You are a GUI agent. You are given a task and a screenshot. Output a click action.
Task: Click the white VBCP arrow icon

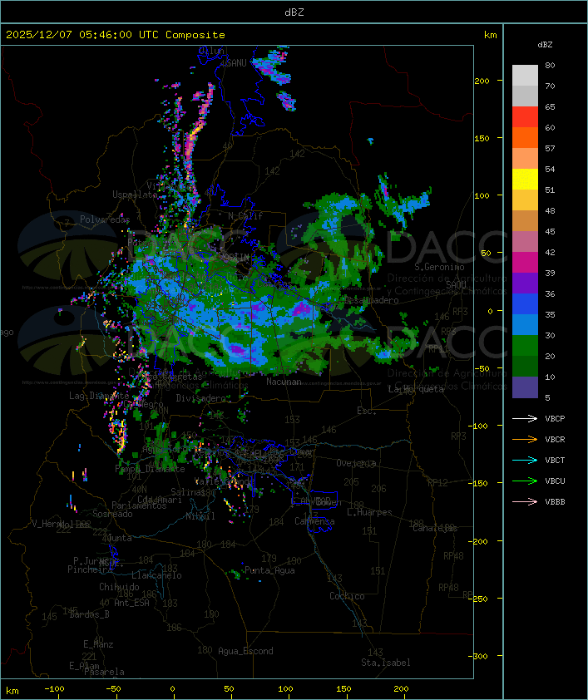pyautogui.click(x=525, y=418)
